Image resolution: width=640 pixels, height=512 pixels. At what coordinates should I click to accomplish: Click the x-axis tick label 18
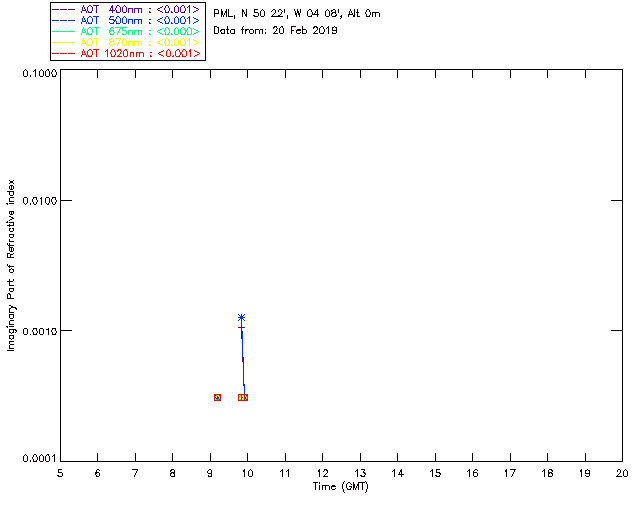coord(547,473)
